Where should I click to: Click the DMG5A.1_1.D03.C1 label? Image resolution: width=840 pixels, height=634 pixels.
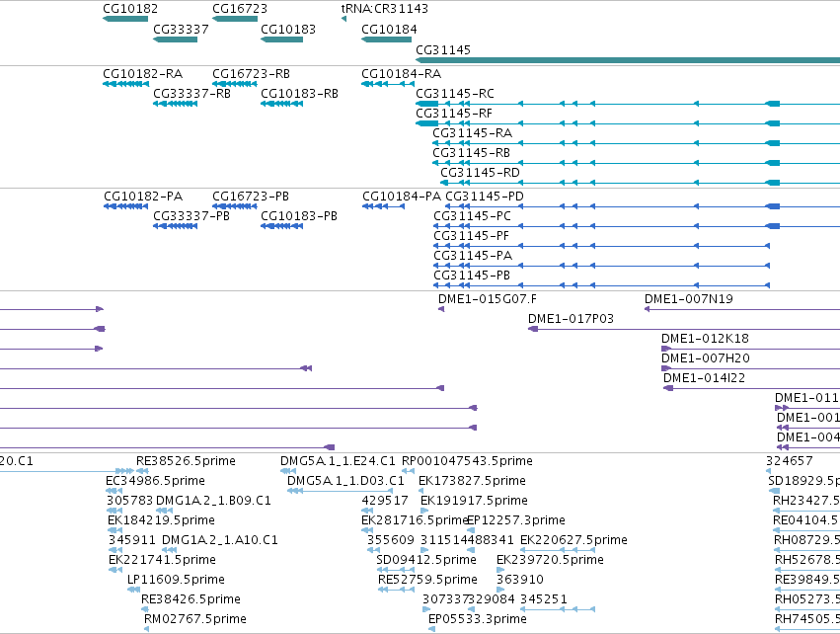coord(345,481)
